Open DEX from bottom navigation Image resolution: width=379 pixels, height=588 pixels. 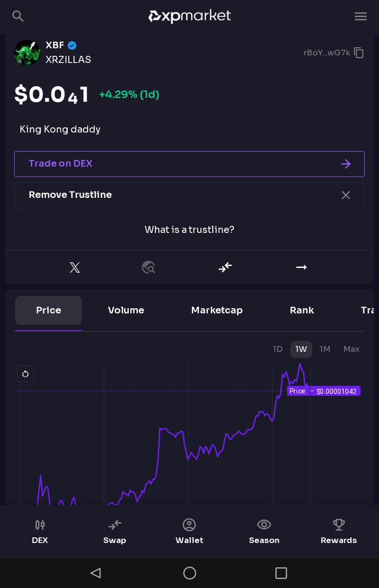40,532
